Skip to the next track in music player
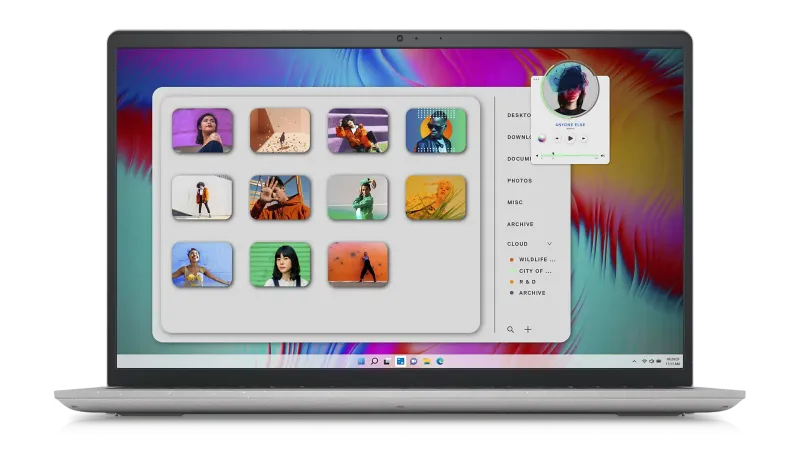 (x=584, y=138)
